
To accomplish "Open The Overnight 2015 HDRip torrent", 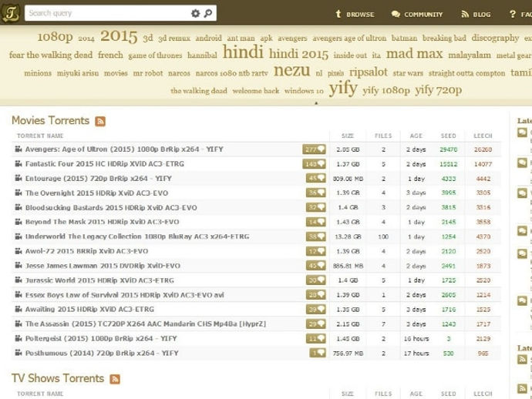I will pyautogui.click(x=96, y=193).
